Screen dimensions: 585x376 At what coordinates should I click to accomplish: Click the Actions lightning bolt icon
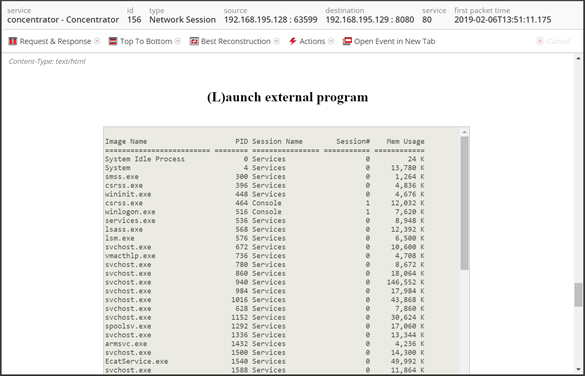[293, 41]
